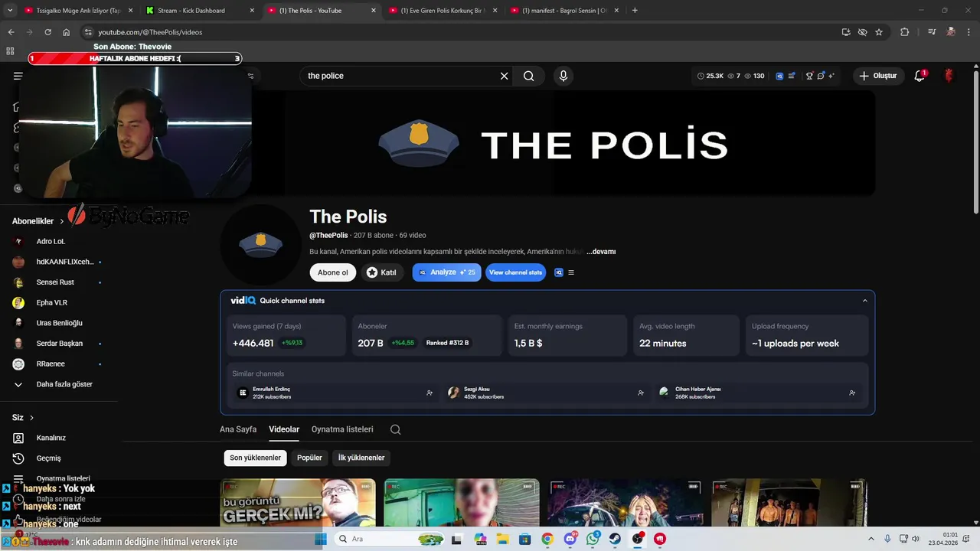Click the crossed-out eye icon in address bar

863,32
